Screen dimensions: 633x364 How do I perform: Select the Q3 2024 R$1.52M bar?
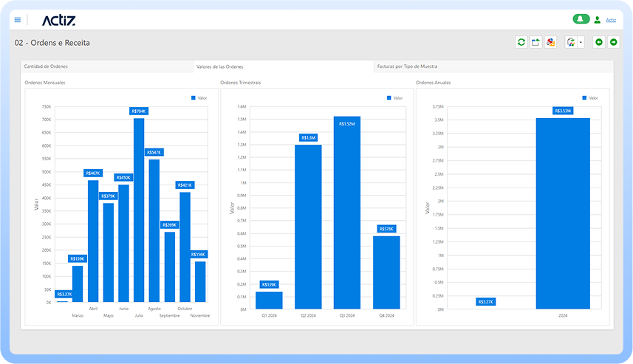pyautogui.click(x=347, y=213)
